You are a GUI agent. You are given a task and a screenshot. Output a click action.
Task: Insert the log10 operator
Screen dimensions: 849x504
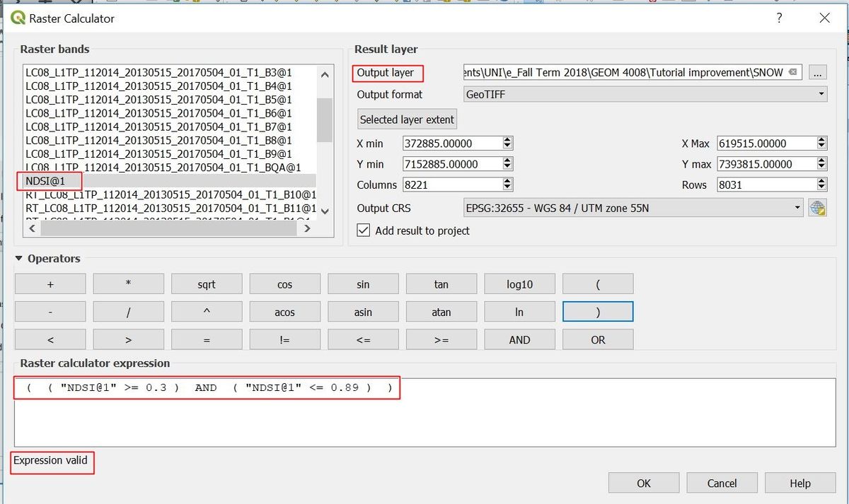pos(519,283)
